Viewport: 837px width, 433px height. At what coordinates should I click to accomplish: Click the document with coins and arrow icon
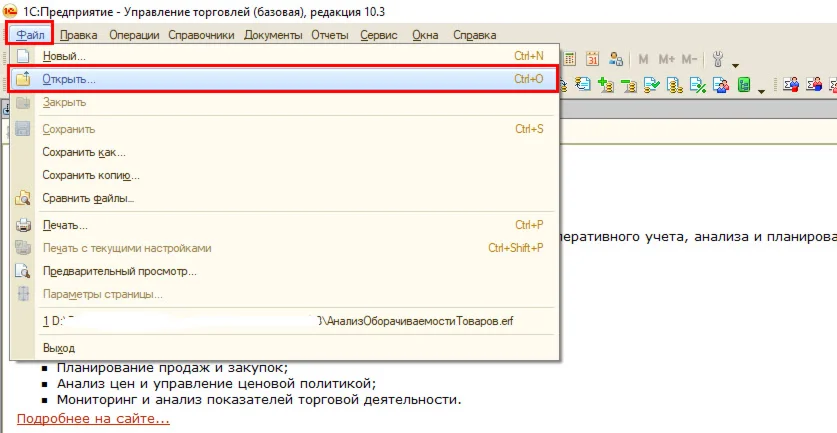pyautogui.click(x=582, y=84)
